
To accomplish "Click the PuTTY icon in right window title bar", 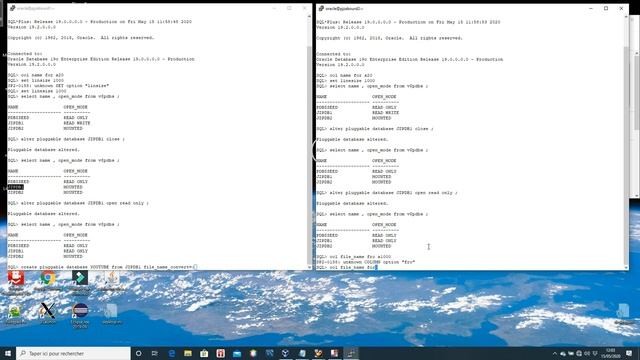I will tap(321, 8).
